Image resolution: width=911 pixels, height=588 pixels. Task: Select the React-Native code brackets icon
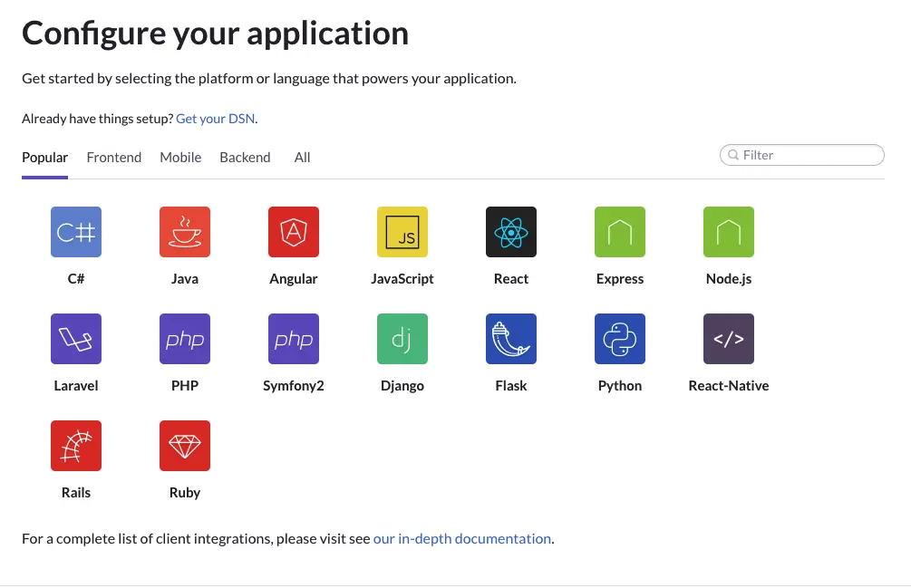click(729, 339)
